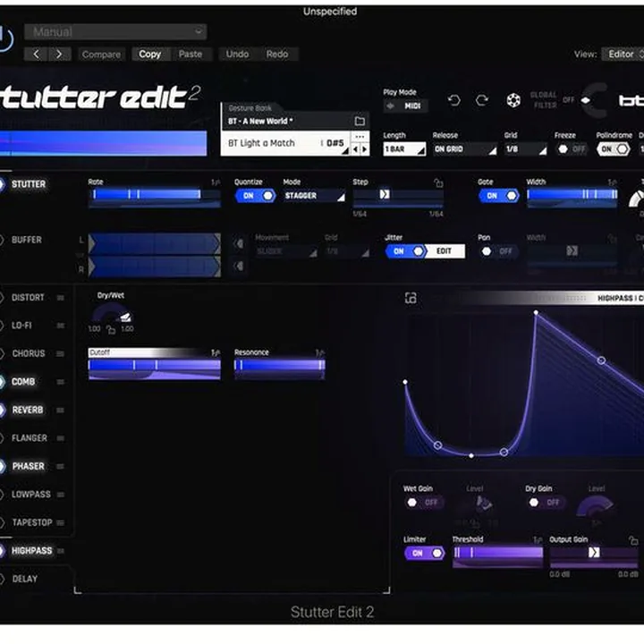Select the HIGHPASS effect module

[31, 551]
